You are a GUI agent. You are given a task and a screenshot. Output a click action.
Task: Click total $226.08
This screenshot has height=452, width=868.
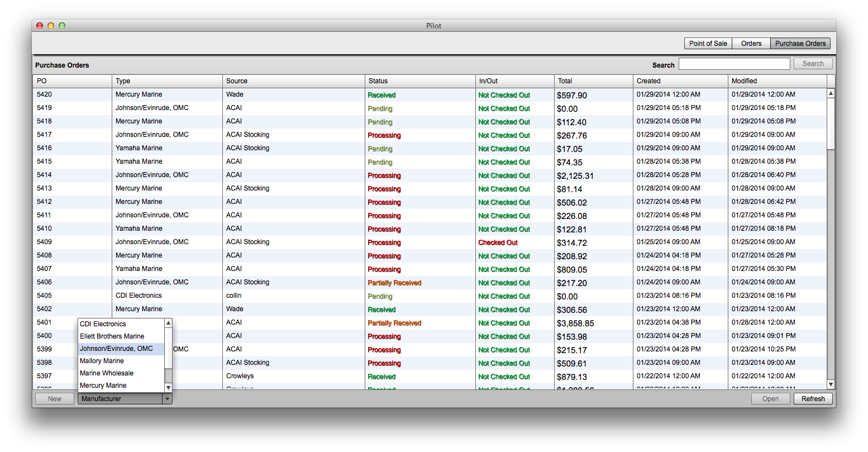point(571,216)
